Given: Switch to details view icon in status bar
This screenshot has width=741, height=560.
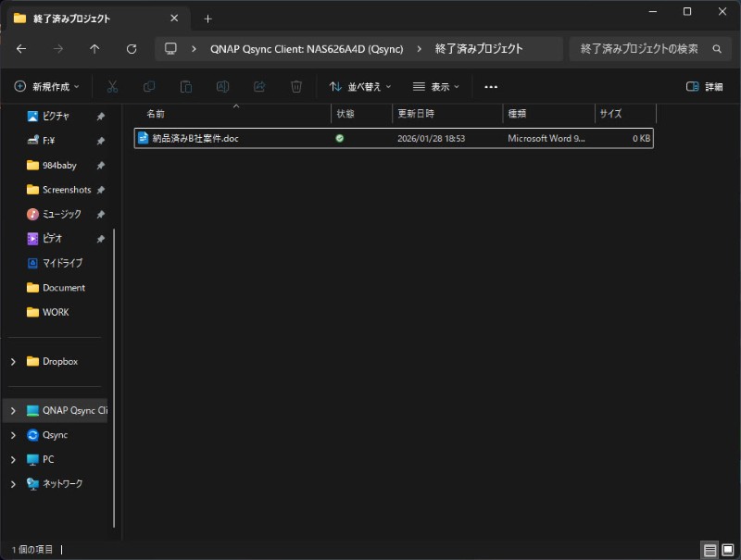Looking at the screenshot, I should pyautogui.click(x=710, y=550).
